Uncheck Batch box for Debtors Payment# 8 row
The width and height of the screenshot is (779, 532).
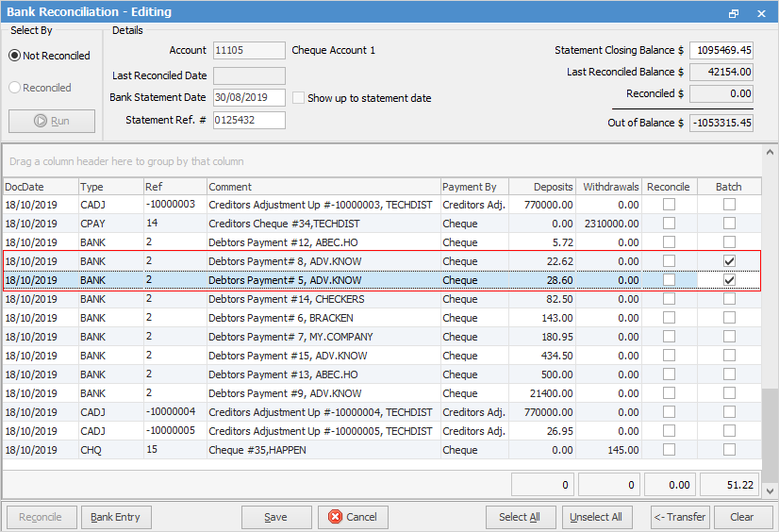(x=728, y=261)
